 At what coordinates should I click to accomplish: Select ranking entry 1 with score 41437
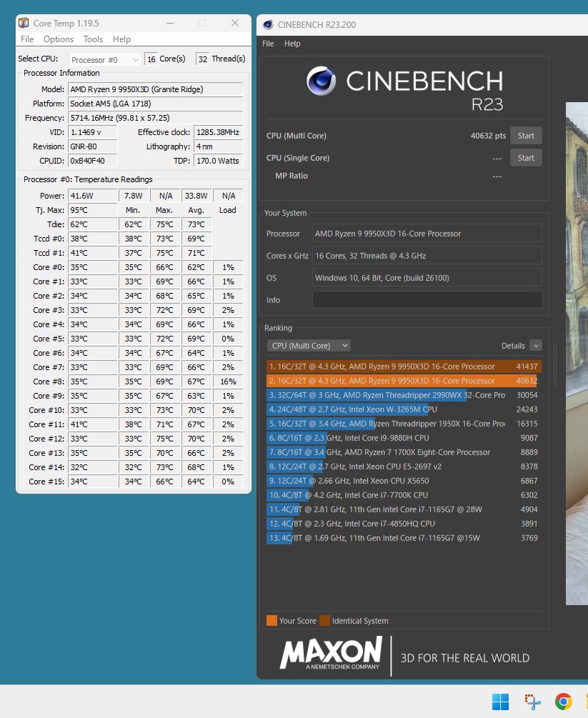(404, 367)
